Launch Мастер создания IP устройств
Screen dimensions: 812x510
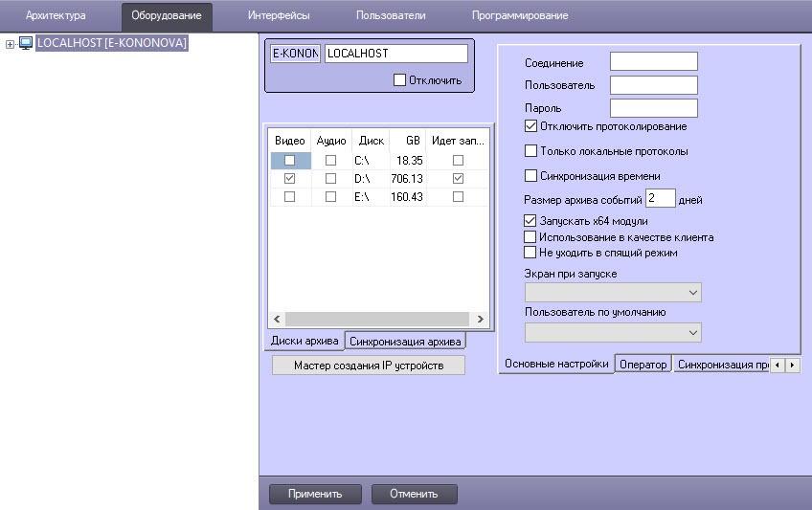coord(369,366)
